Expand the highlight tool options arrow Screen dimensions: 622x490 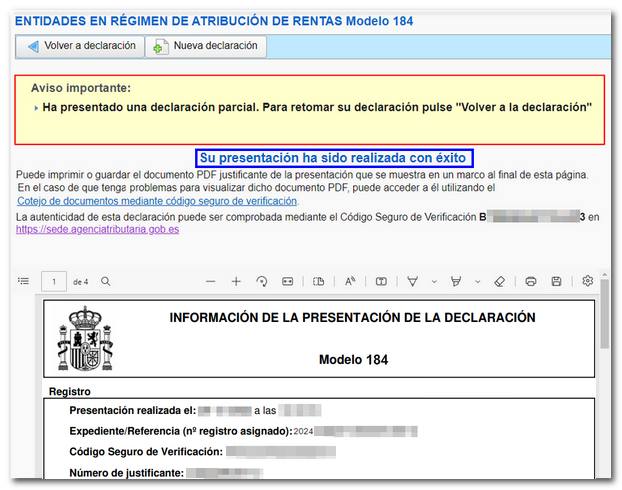point(477,282)
